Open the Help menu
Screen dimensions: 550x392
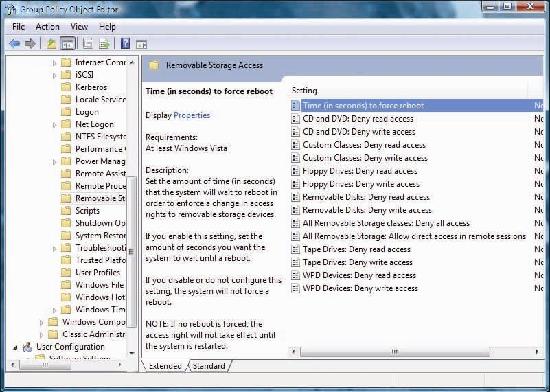107,27
